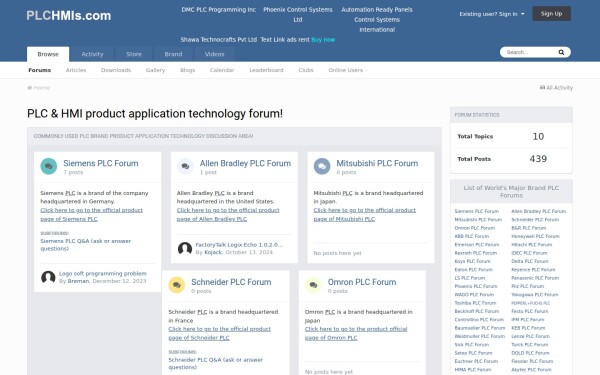Open the Phoenix Control Systems Ltd ad link
The height and width of the screenshot is (375, 600).
point(298,15)
